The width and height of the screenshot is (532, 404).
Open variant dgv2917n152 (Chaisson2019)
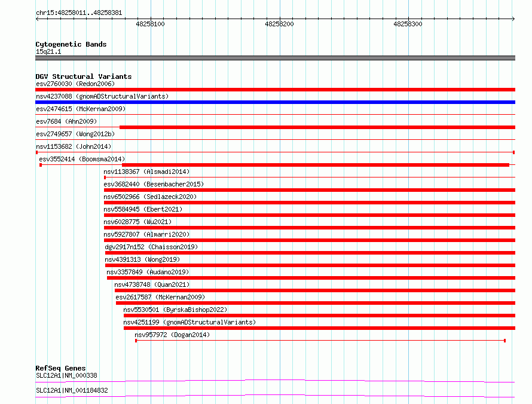[x=151, y=247]
